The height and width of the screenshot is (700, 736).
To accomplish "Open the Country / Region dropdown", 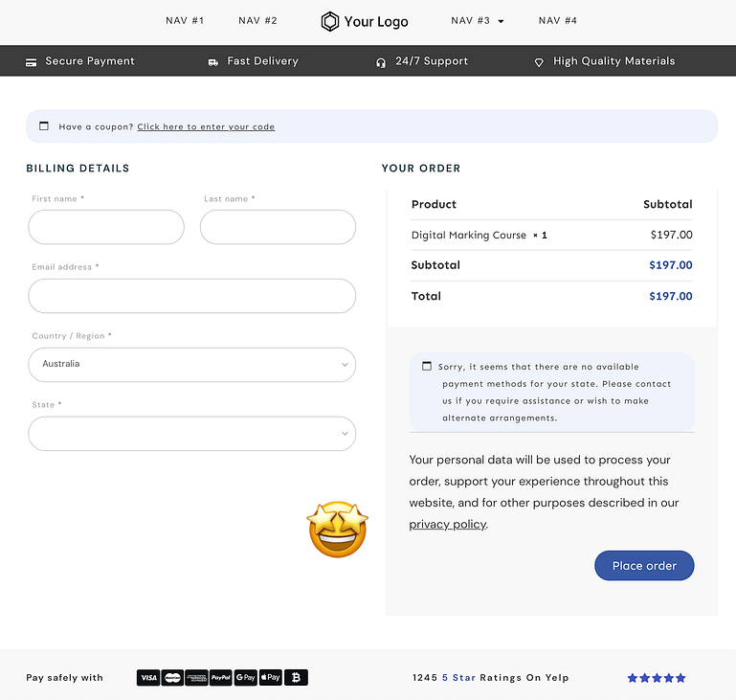I will point(191,365).
